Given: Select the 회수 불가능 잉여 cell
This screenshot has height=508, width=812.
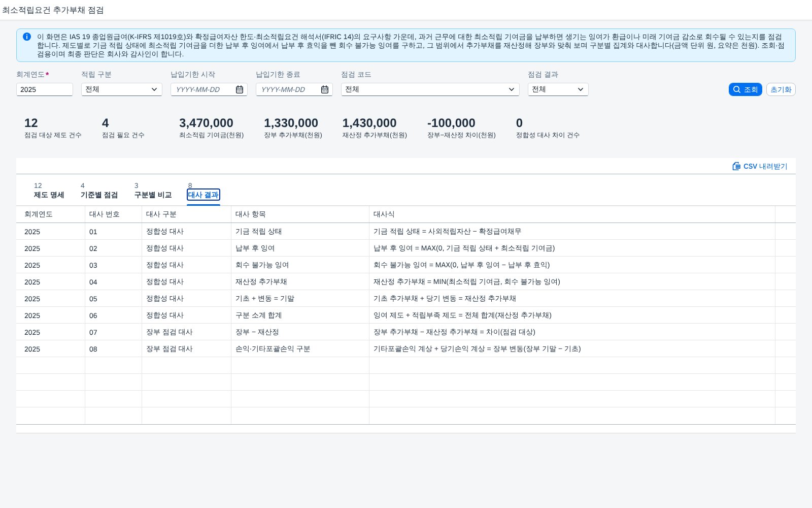Looking at the screenshot, I should 300,265.
